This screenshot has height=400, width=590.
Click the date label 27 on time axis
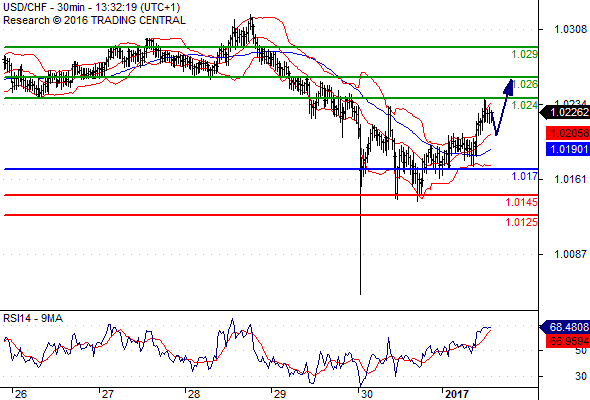tap(108, 394)
